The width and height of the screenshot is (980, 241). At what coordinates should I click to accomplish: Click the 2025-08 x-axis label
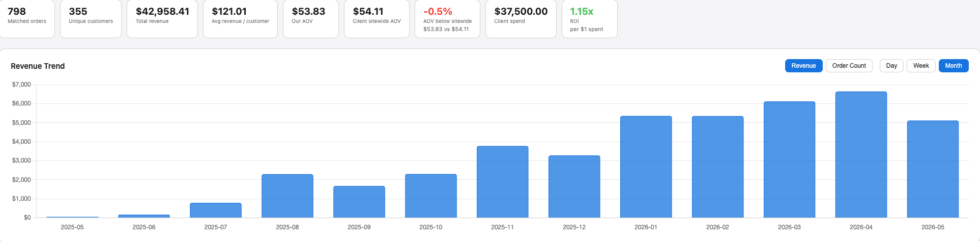[287, 227]
